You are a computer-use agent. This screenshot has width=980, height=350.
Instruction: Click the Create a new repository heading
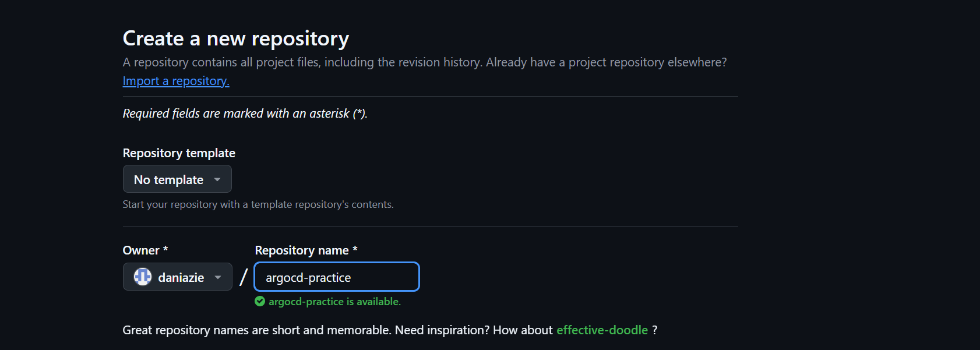tap(235, 38)
